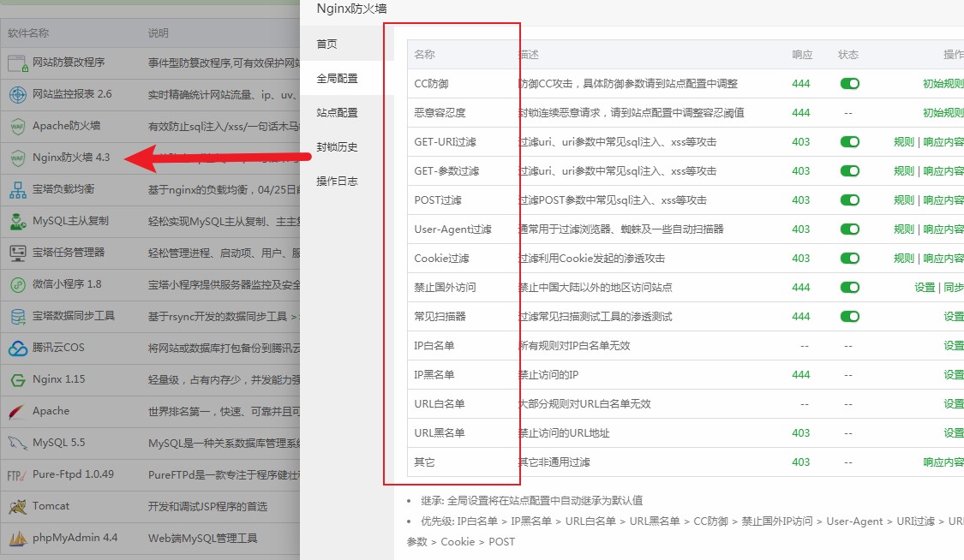Click URL黑名单 response code 403
This screenshot has height=560, width=964.
pyautogui.click(x=801, y=433)
